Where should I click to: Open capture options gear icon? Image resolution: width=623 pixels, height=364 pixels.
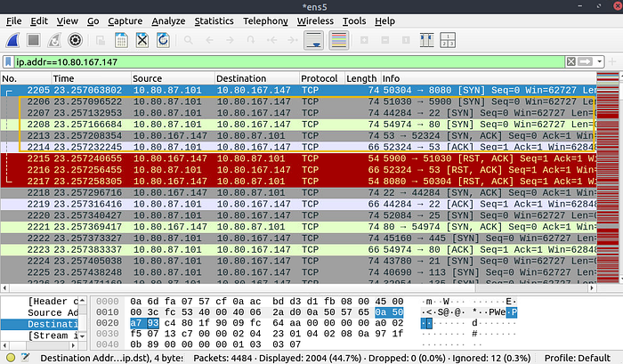[x=75, y=40]
